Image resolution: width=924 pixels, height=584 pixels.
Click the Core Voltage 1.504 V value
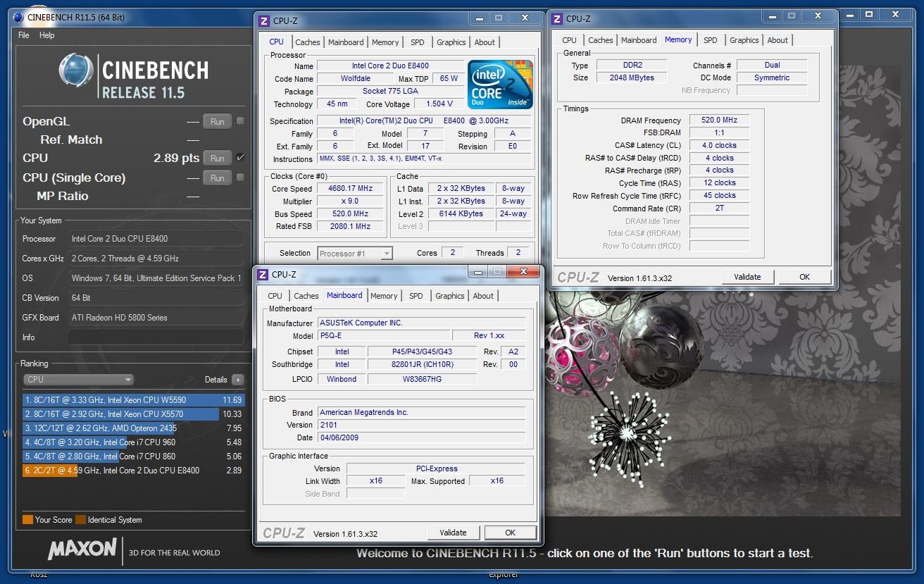tap(439, 104)
